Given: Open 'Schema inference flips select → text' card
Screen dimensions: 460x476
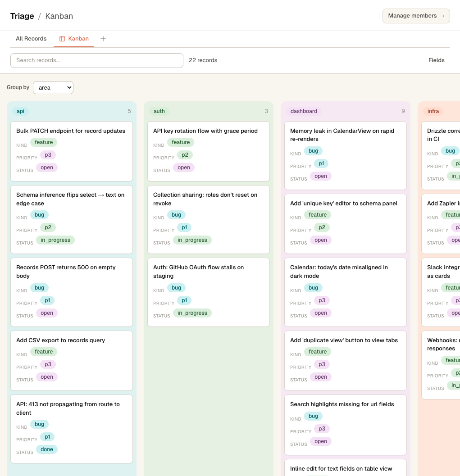Looking at the screenshot, I should [x=72, y=219].
